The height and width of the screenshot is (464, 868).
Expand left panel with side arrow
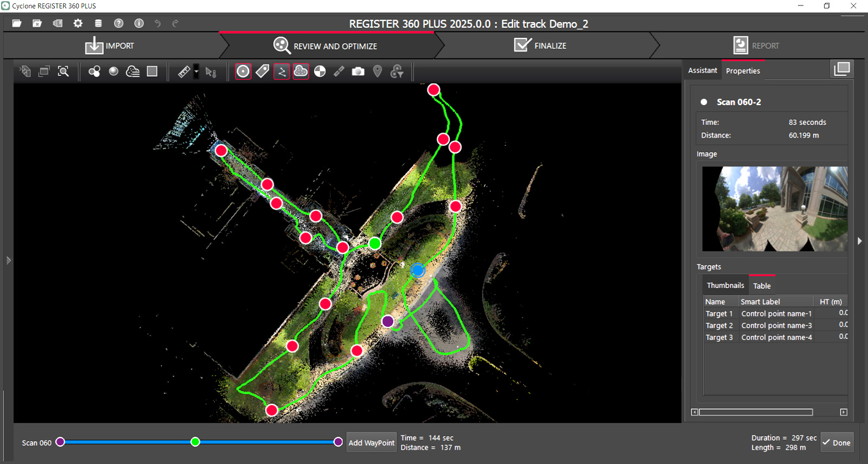point(8,260)
